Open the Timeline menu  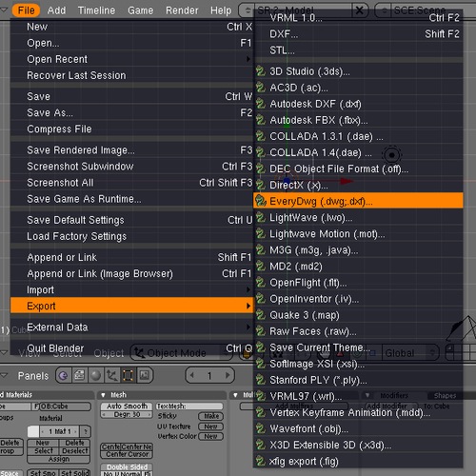pos(96,10)
